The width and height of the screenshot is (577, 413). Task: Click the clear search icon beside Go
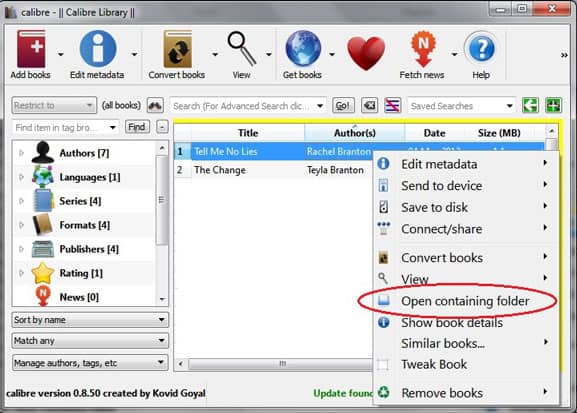369,106
